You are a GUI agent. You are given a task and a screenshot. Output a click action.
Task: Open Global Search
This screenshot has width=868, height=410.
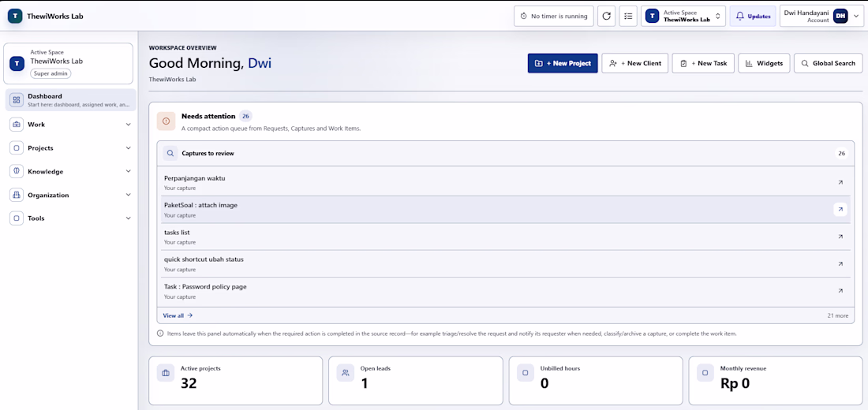[x=828, y=63]
